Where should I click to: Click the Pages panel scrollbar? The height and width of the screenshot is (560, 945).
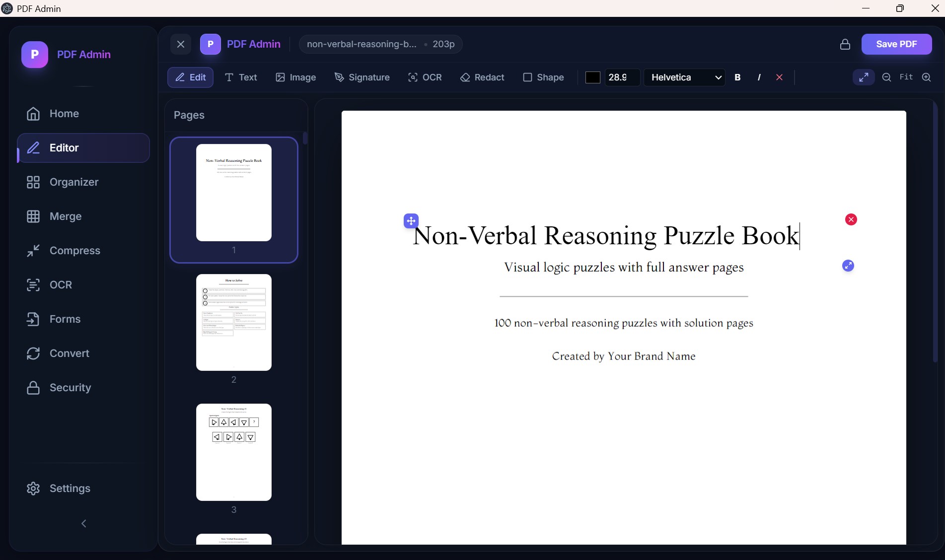(305, 138)
